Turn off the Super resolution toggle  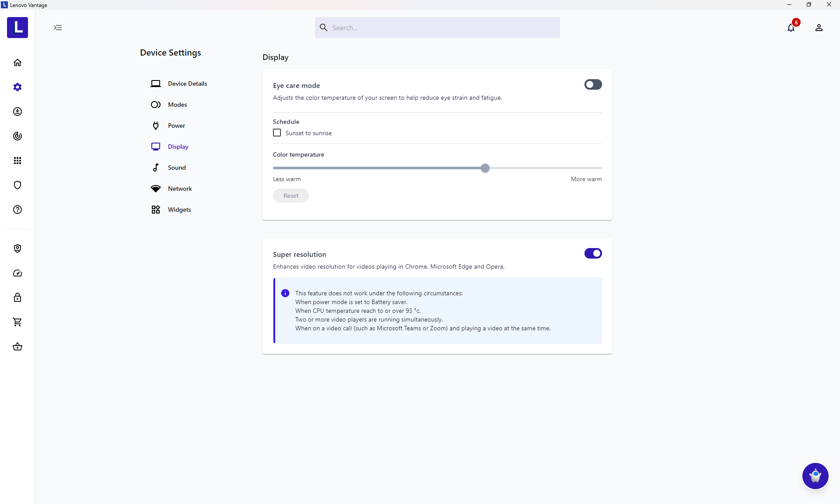[593, 253]
